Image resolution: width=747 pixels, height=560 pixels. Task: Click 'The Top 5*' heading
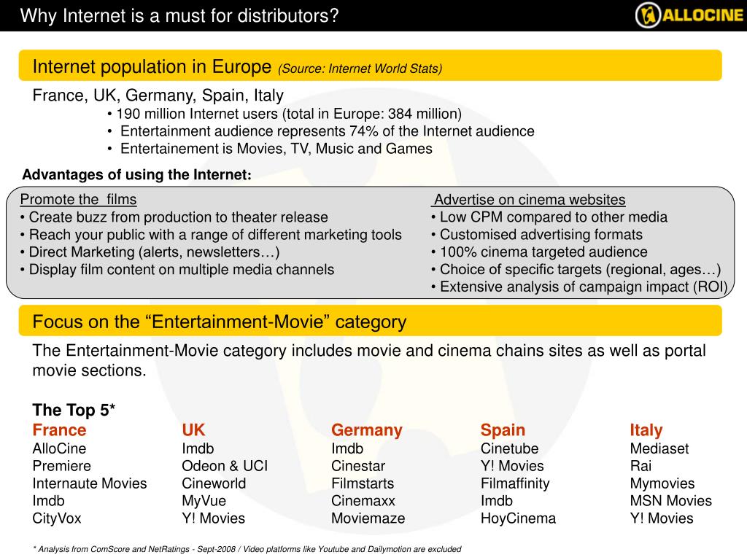[74, 410]
